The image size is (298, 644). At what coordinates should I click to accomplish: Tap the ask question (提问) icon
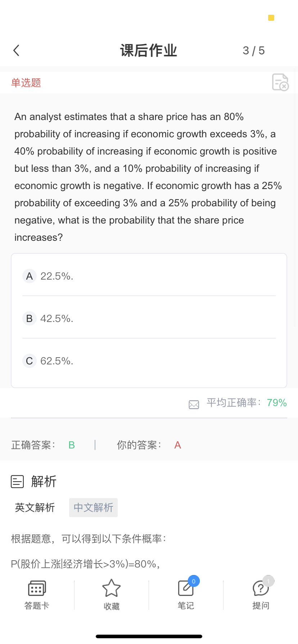coord(261,589)
